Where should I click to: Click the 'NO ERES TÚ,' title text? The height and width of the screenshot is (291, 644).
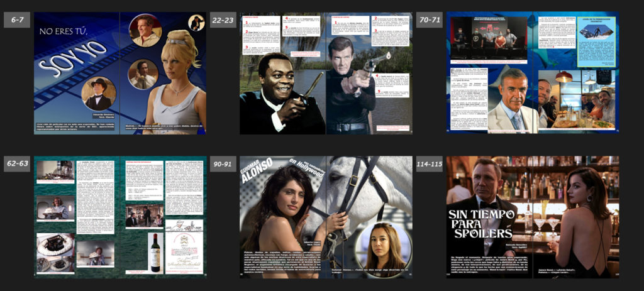pyautogui.click(x=64, y=31)
